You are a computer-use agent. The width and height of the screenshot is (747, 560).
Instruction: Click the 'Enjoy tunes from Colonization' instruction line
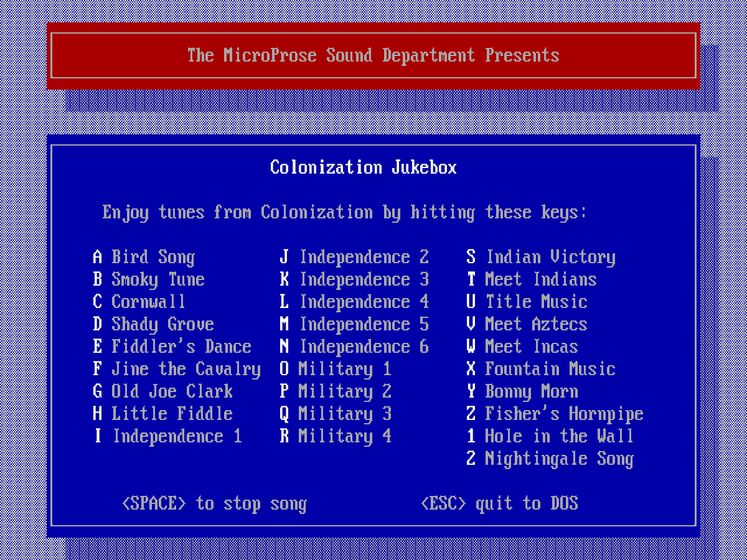coord(345,212)
